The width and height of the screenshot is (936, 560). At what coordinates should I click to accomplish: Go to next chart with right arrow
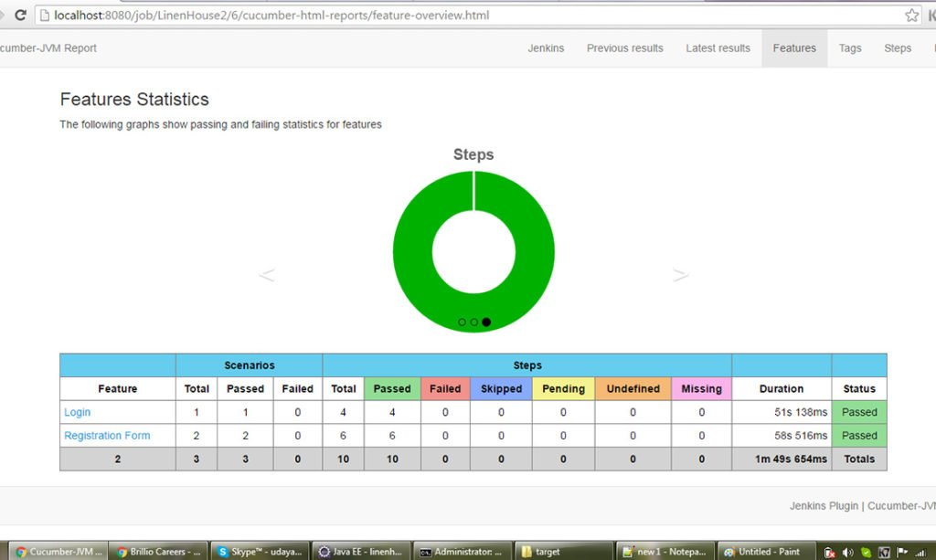(680, 275)
